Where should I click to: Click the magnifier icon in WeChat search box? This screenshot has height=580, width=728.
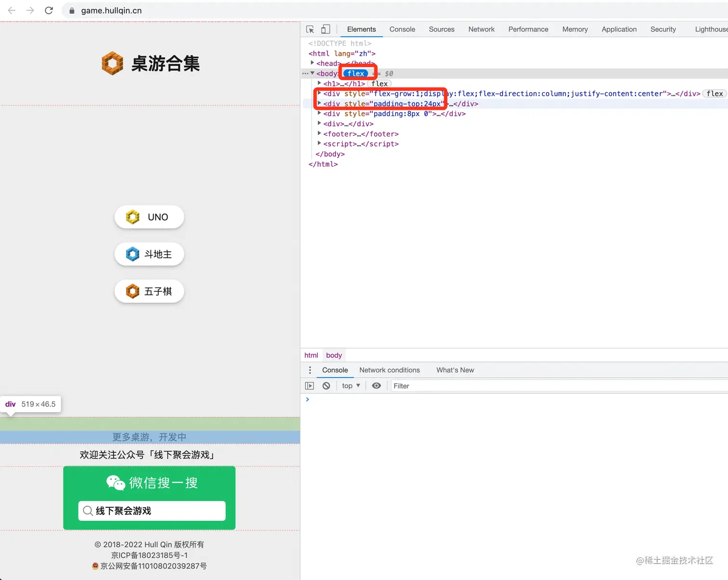[x=88, y=511]
